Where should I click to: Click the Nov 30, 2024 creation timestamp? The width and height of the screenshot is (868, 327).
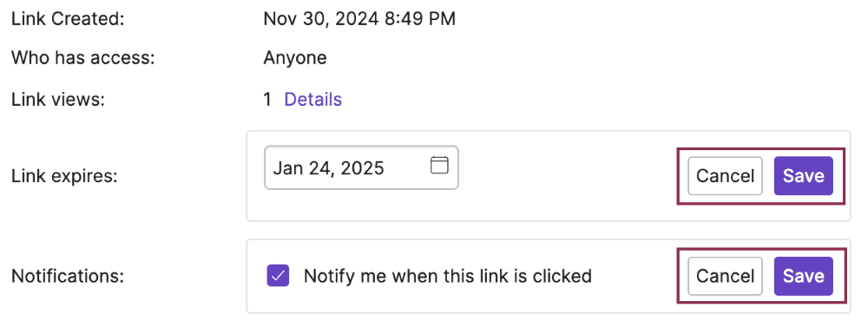point(359,19)
